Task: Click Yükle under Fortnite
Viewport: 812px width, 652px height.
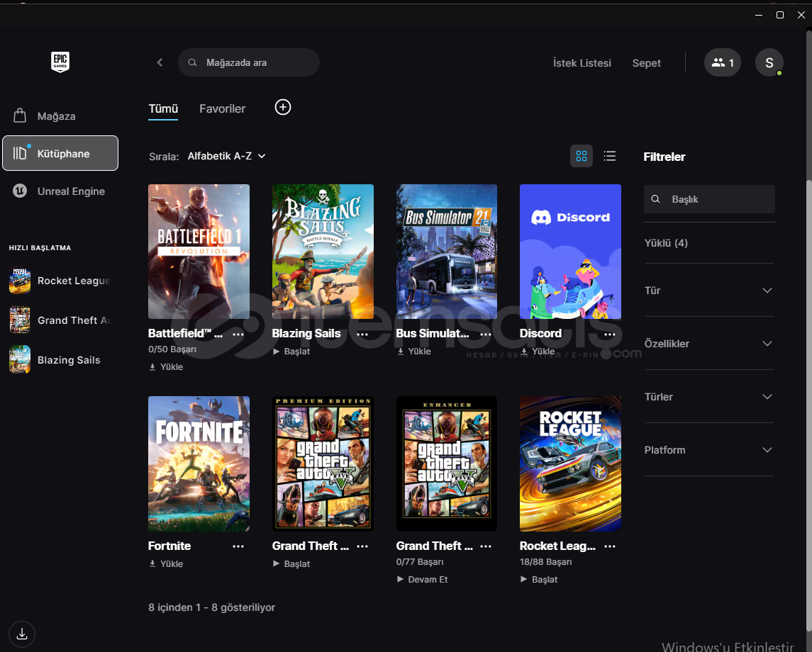Action: (166, 564)
